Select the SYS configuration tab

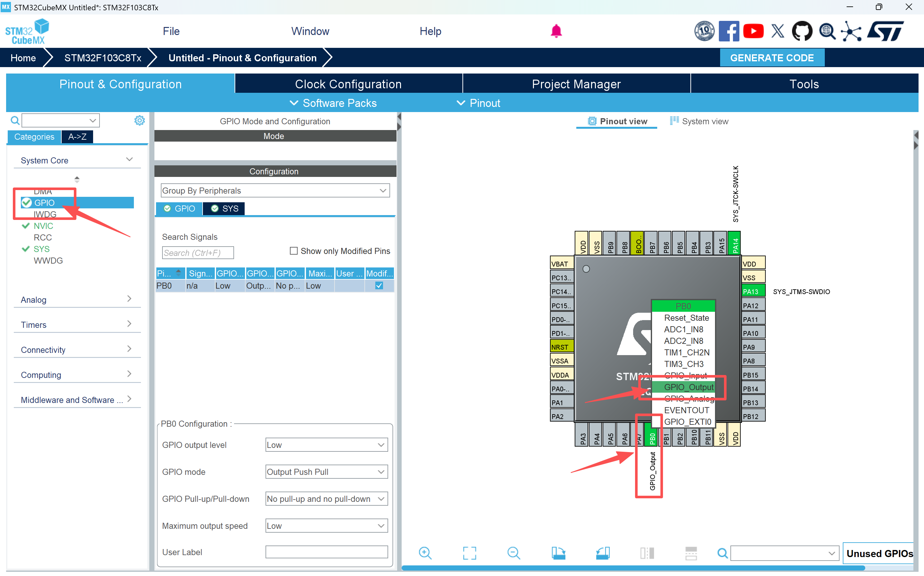[224, 209]
